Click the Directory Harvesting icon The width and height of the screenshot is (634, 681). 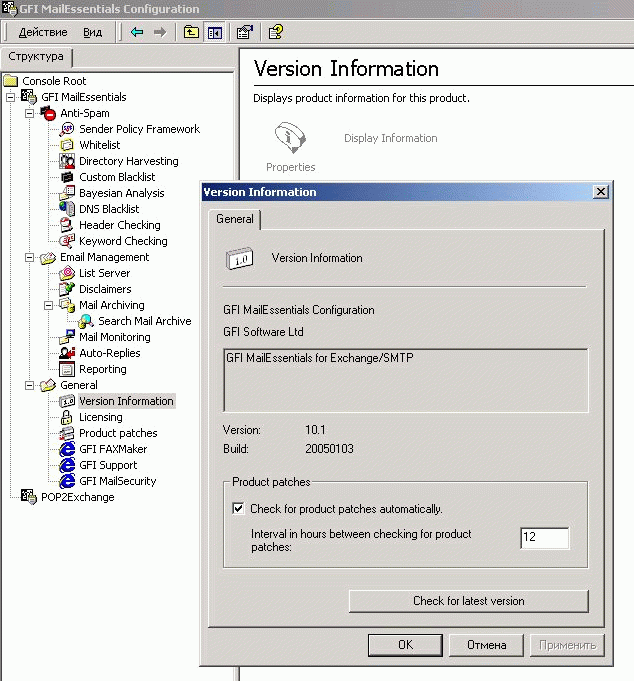click(x=67, y=161)
